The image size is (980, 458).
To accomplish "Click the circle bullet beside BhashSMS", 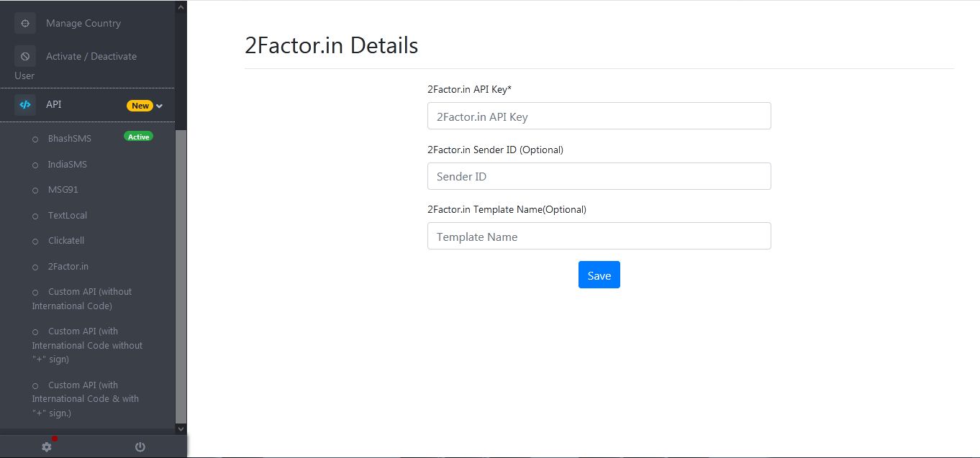I will (x=35, y=139).
